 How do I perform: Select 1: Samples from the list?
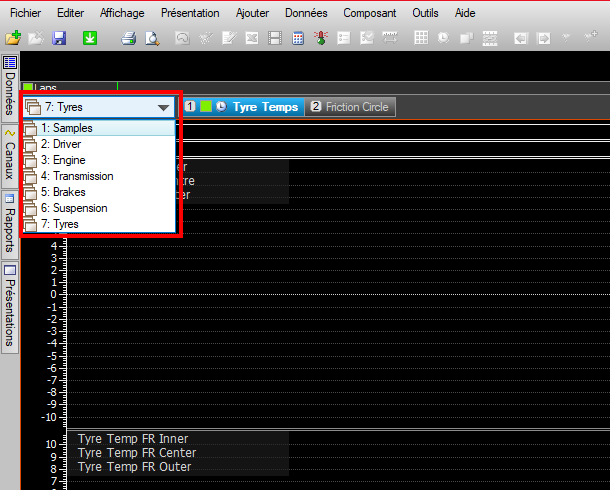[99, 128]
